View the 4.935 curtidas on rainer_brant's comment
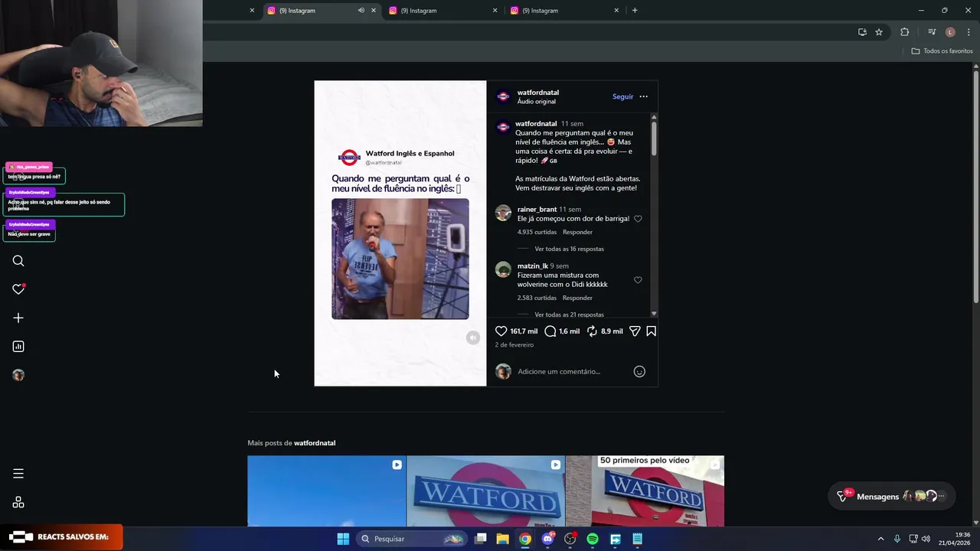This screenshot has height=551, width=980. pyautogui.click(x=537, y=232)
